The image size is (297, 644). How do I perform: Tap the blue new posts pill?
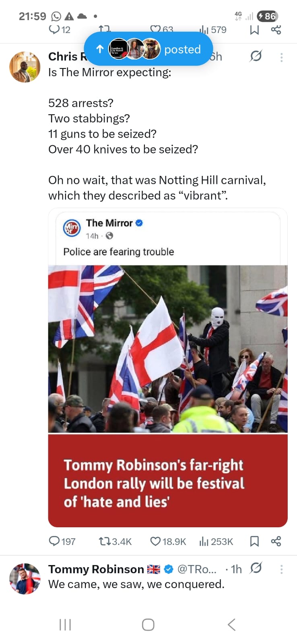148,49
